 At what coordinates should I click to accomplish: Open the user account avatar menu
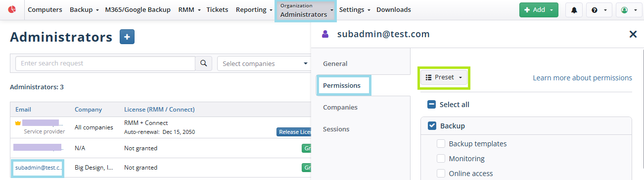pyautogui.click(x=629, y=10)
